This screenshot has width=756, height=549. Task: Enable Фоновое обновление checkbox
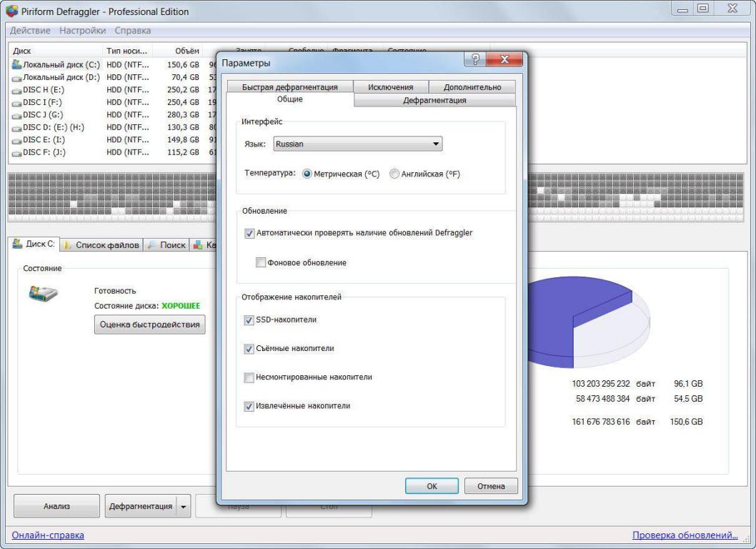point(261,263)
